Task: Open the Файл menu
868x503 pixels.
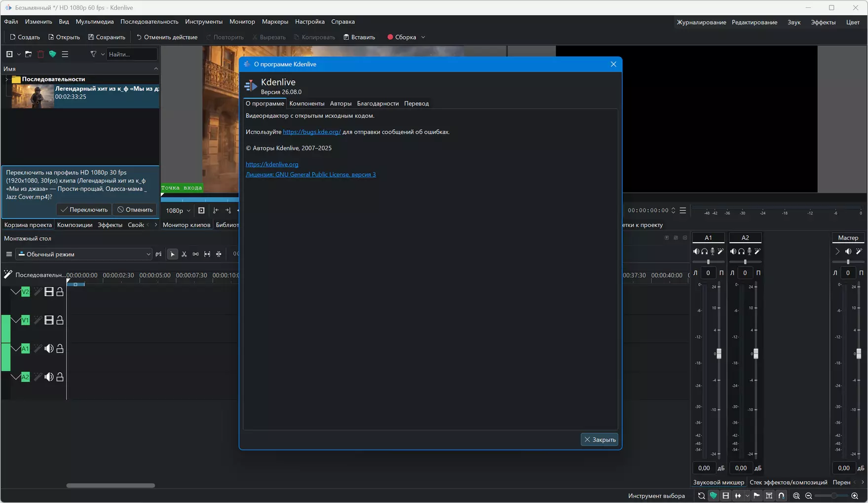Action: [x=11, y=22]
